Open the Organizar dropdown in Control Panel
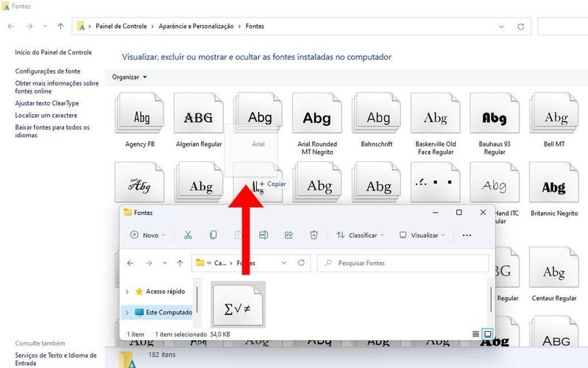The width and height of the screenshot is (588, 368). pyautogui.click(x=130, y=77)
